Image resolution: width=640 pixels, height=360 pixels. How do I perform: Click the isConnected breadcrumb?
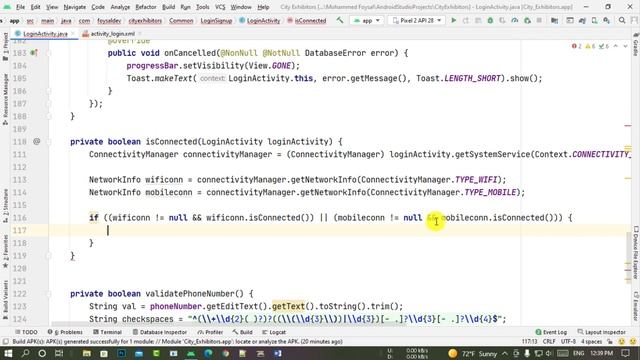[306, 20]
